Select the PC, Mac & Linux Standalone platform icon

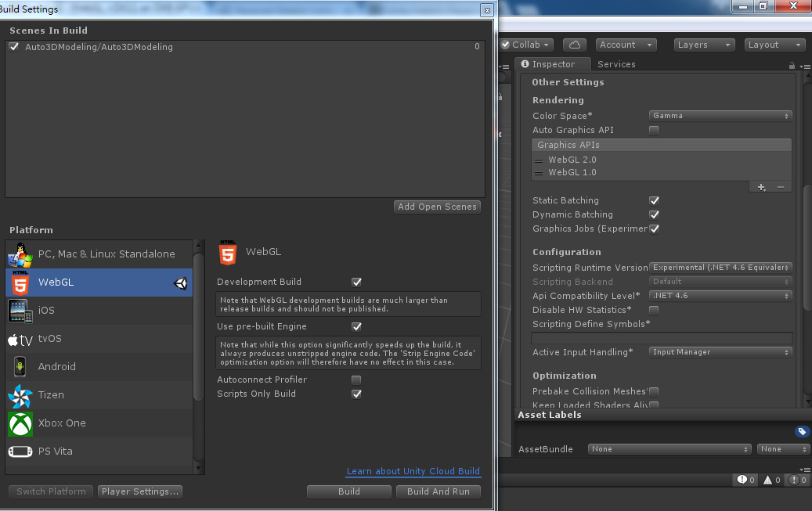tap(20, 254)
